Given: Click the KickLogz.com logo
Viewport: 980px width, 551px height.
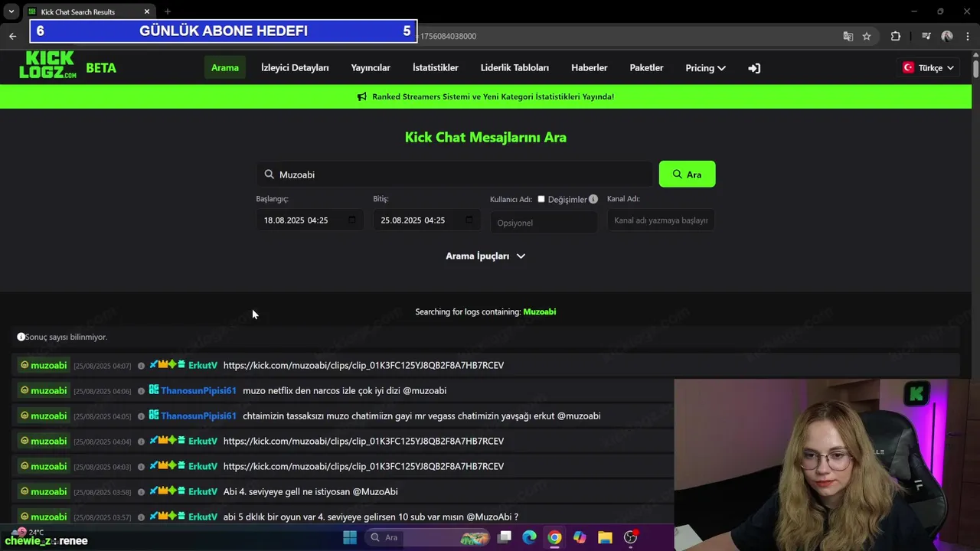Looking at the screenshot, I should point(47,66).
